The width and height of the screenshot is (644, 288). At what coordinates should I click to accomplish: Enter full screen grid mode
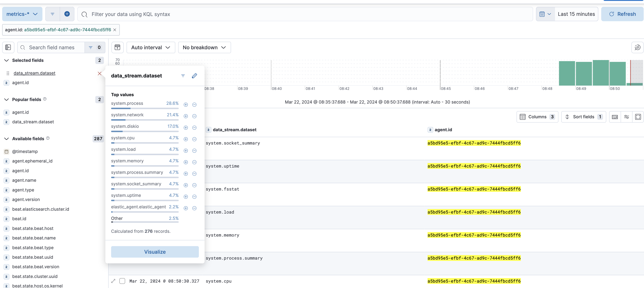point(638,117)
